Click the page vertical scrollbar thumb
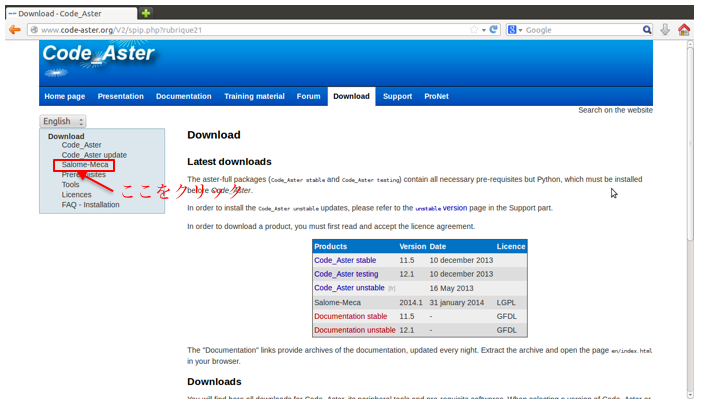The width and height of the screenshot is (703, 406). pyautogui.click(x=690, y=143)
